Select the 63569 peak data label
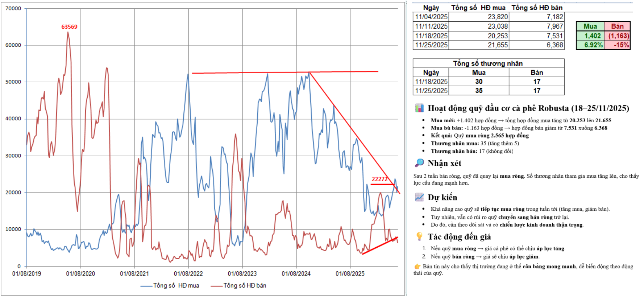Image resolution: width=644 pixels, height=297 pixels. tap(69, 27)
